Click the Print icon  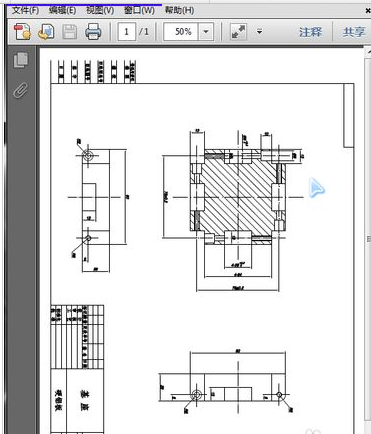93,32
